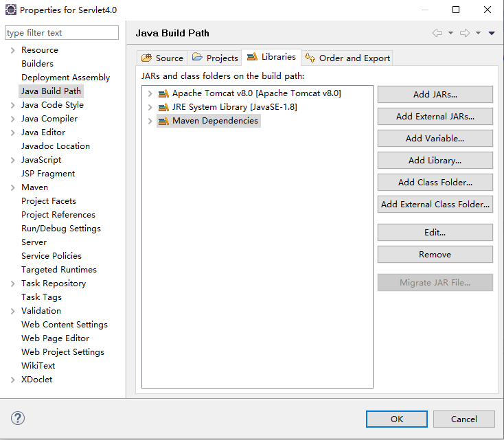Select the Libraries tab
Image resolution: width=504 pixels, height=440 pixels.
(x=271, y=57)
